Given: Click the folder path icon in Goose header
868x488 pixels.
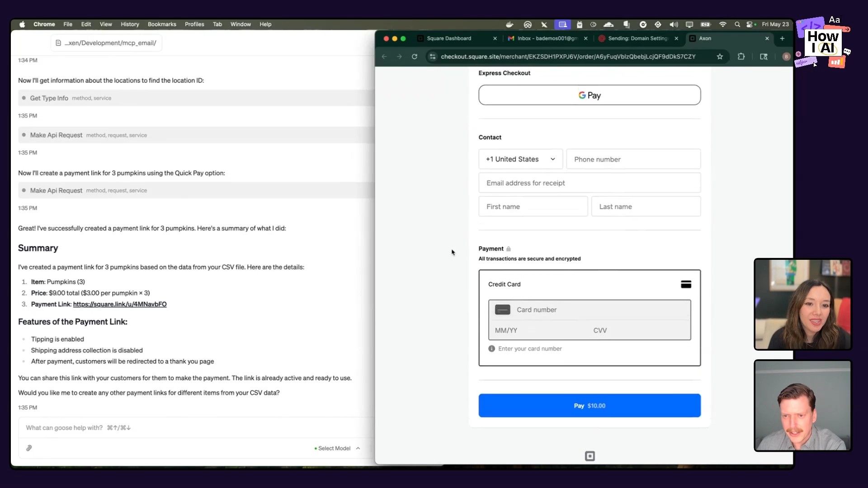Looking at the screenshot, I should point(58,43).
